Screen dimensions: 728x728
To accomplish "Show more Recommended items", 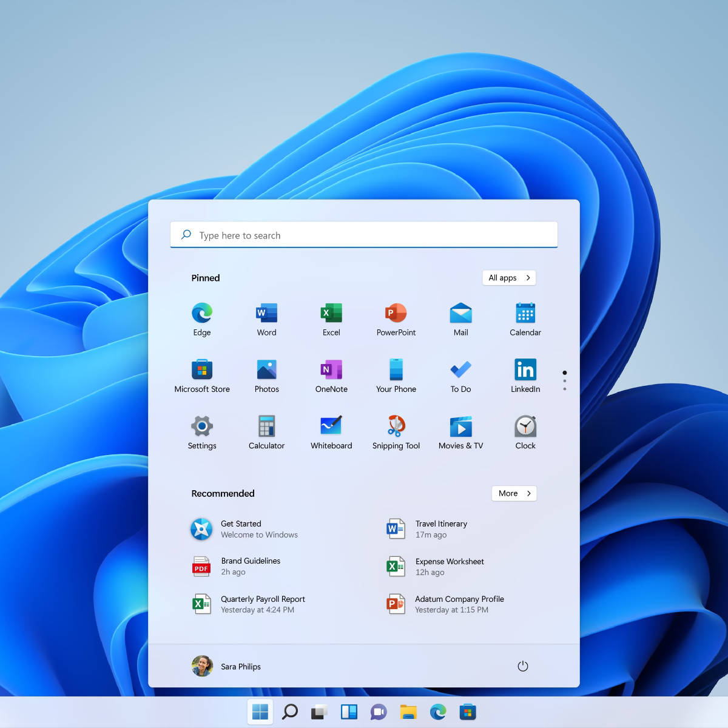I will point(513,493).
